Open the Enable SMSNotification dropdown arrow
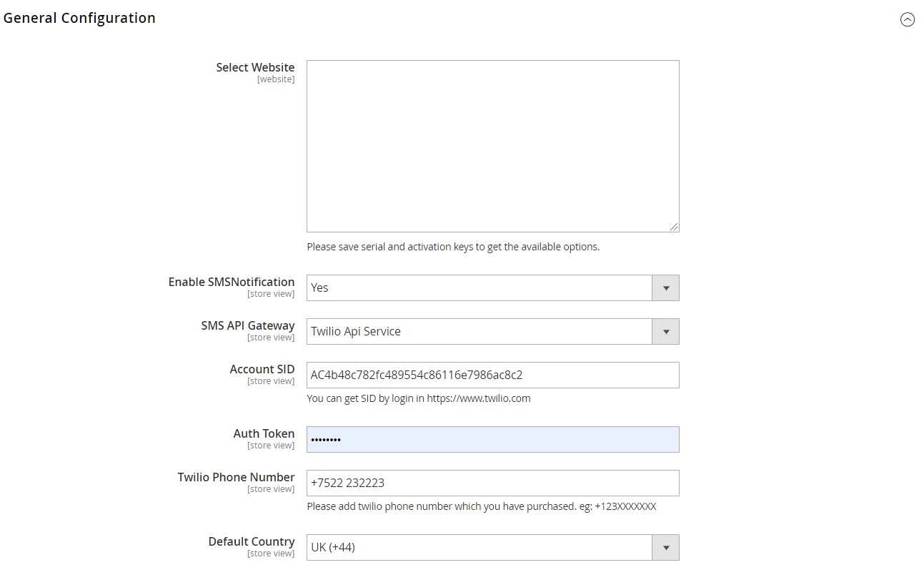924x575 pixels. [x=665, y=288]
